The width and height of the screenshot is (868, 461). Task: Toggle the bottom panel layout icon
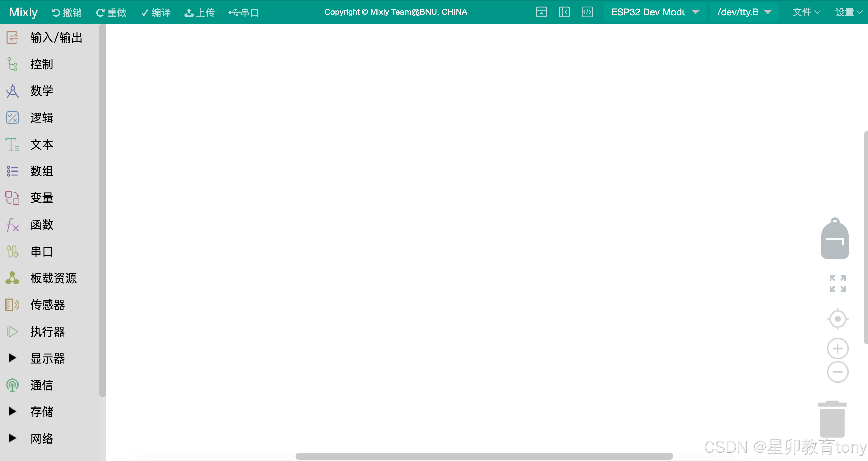[x=541, y=12]
